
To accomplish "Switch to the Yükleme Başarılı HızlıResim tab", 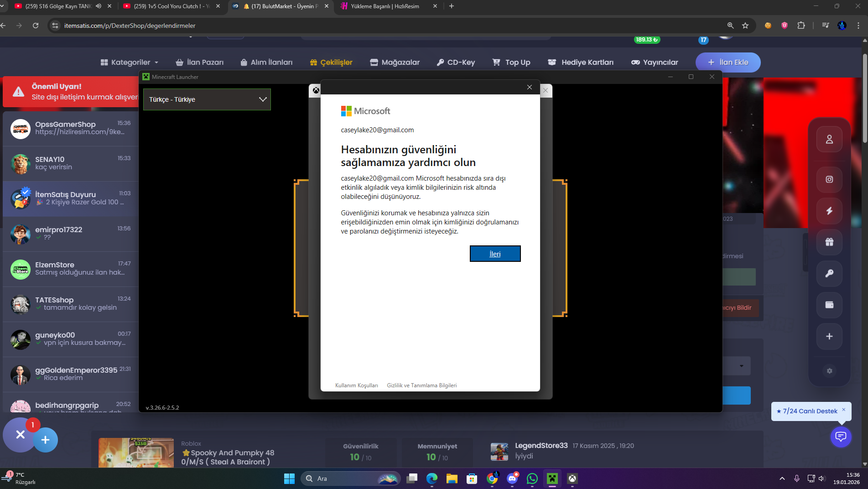I will (388, 6).
